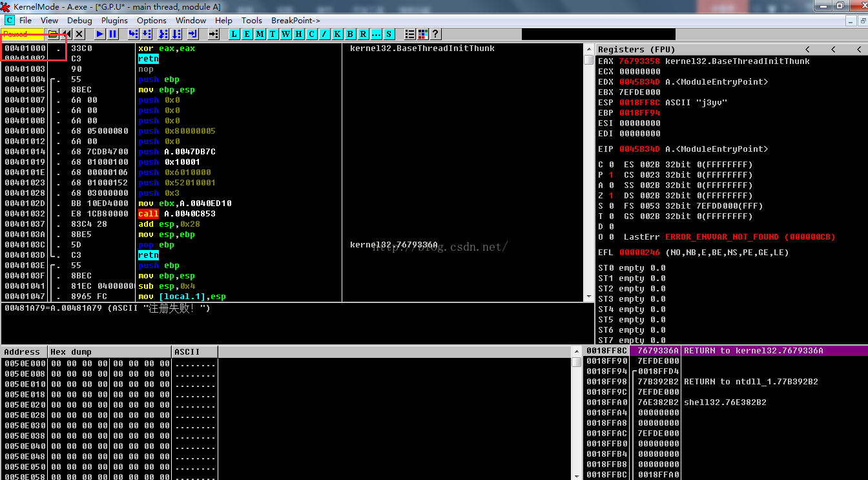Show CPU window via toolbar C button
The height and width of the screenshot is (480, 868).
pos(311,34)
